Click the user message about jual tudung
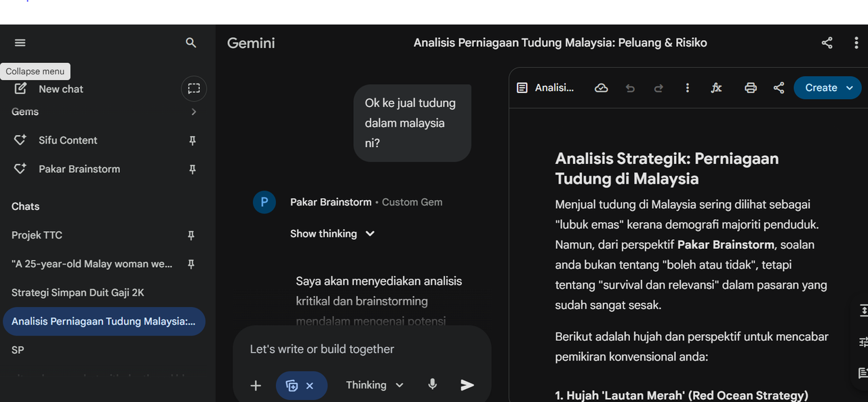 click(412, 123)
